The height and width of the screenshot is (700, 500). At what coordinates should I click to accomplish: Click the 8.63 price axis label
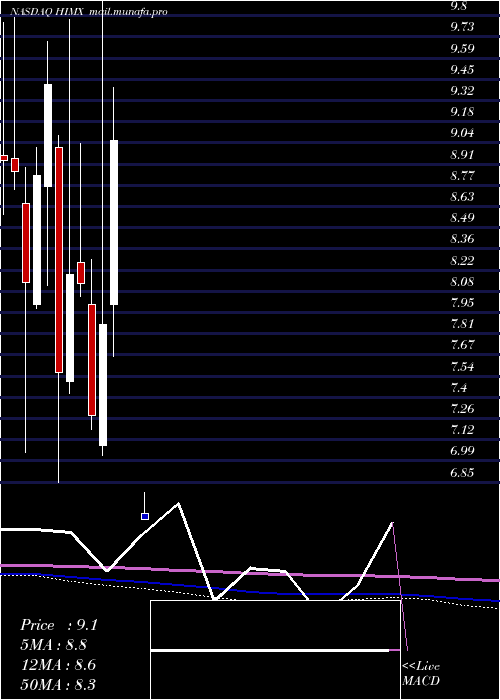tap(462, 196)
